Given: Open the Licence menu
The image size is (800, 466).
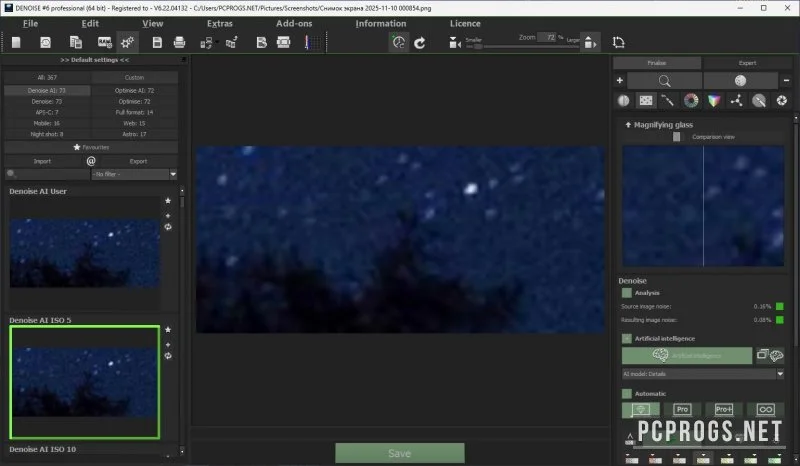Looking at the screenshot, I should coord(465,23).
